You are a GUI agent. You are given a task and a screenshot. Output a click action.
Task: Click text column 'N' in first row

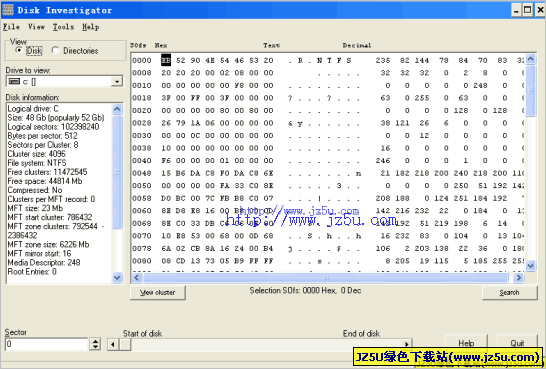[x=319, y=60]
